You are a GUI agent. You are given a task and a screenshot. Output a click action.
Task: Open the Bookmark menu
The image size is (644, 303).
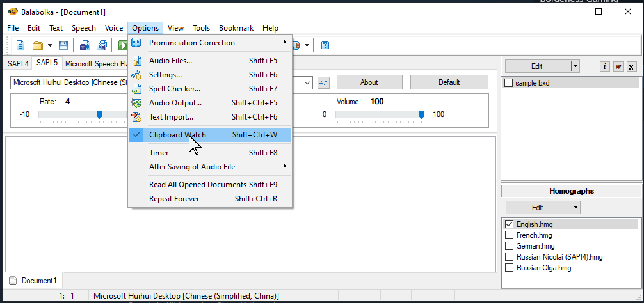pos(236,28)
